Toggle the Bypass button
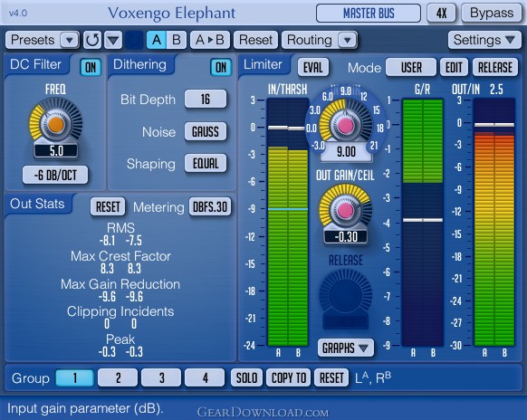Screen dimensions: 527x420 point(492,13)
